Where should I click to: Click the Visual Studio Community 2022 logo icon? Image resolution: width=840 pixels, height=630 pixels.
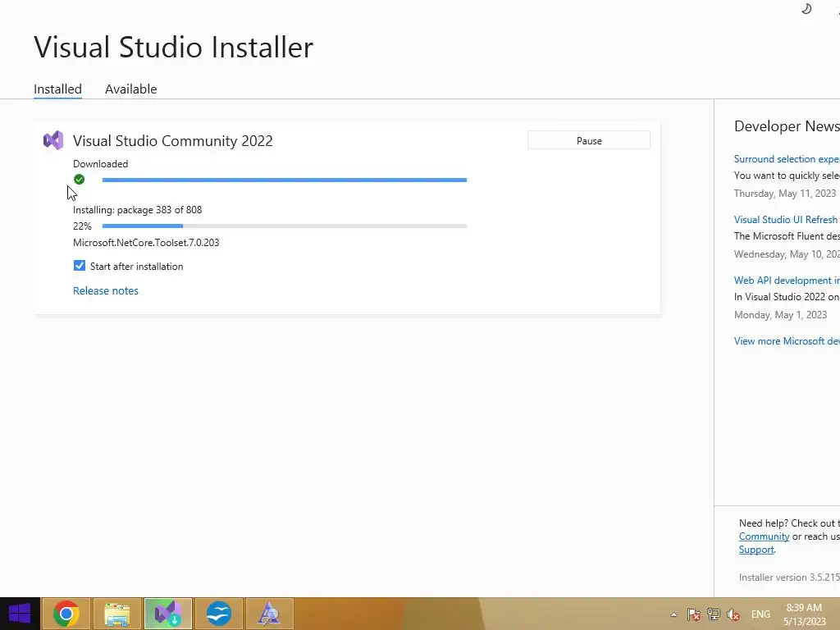[x=53, y=140]
